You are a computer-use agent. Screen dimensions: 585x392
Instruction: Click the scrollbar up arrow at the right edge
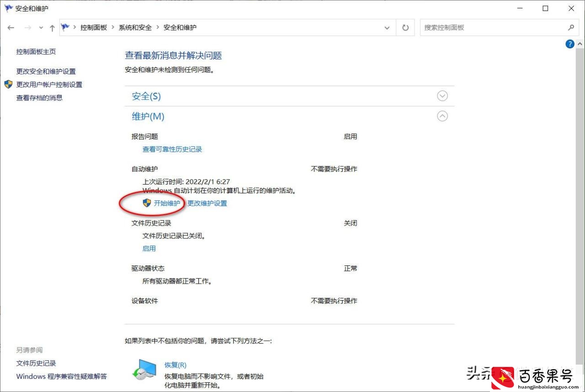580,44
